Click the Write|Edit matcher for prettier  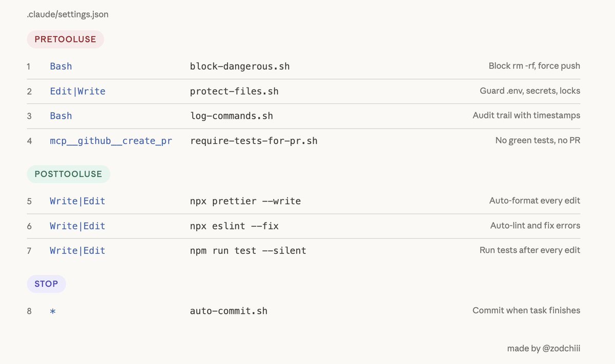[77, 201]
